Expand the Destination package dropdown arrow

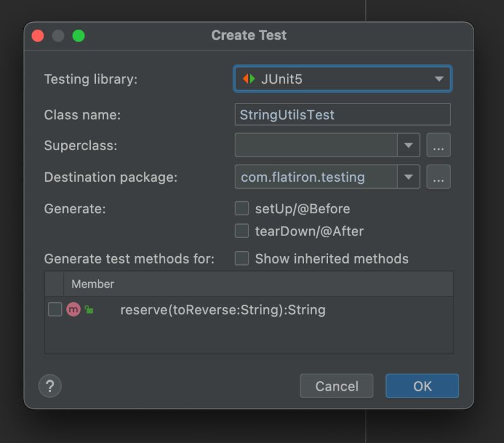coord(409,177)
